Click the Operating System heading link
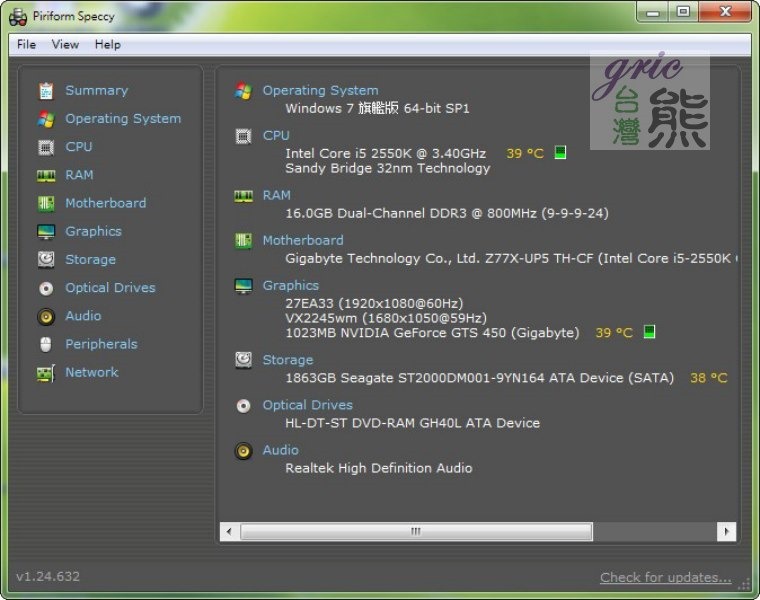The image size is (760, 600). 320,91
